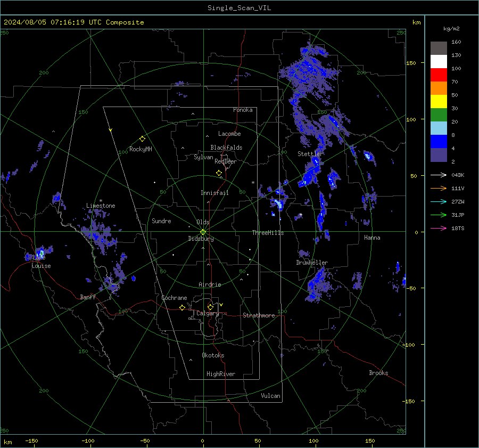Click the Cochrane town label
479x448 pixels.
174,298
